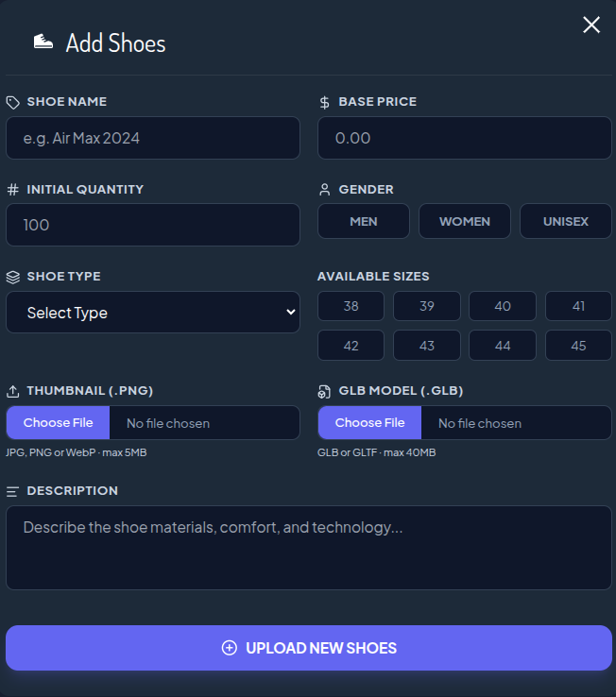Click the upload icon beside Thumbnail
616x697 pixels.
pyautogui.click(x=13, y=391)
